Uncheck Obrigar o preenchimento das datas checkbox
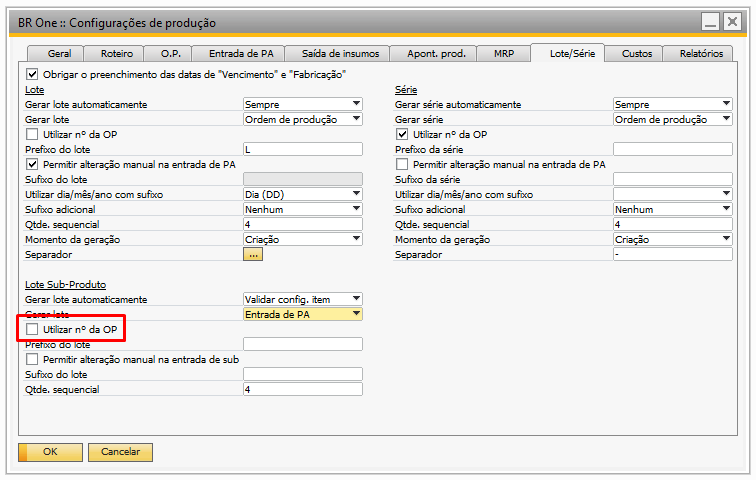 tap(33, 74)
